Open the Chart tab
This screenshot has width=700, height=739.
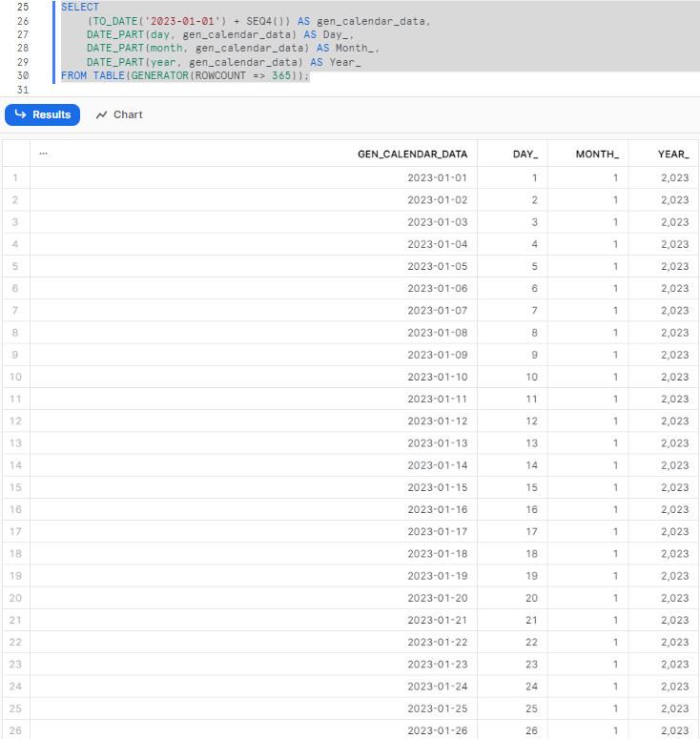click(x=119, y=115)
